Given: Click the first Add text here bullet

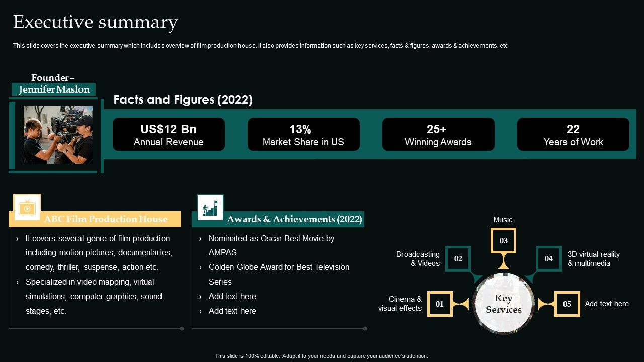Looking at the screenshot, I should click(232, 296).
